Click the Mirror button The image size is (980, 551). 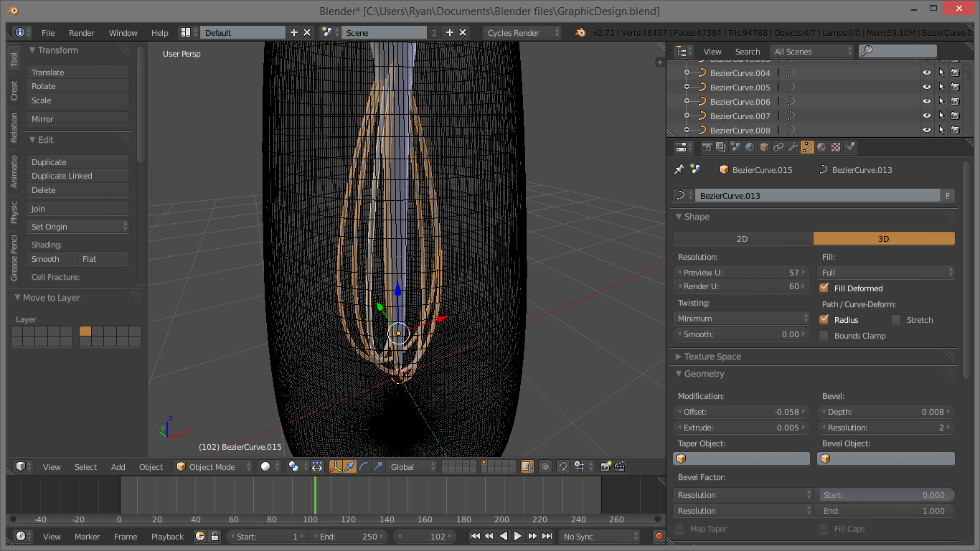point(78,119)
